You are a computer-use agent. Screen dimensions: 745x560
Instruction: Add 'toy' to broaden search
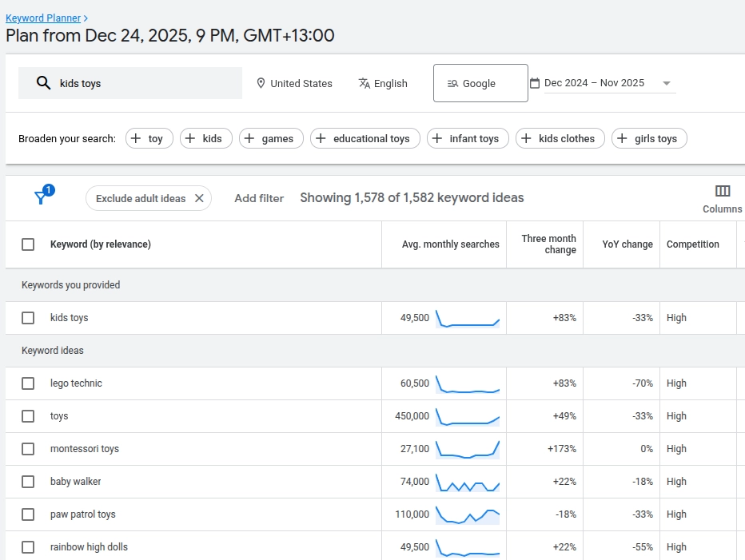pos(149,139)
